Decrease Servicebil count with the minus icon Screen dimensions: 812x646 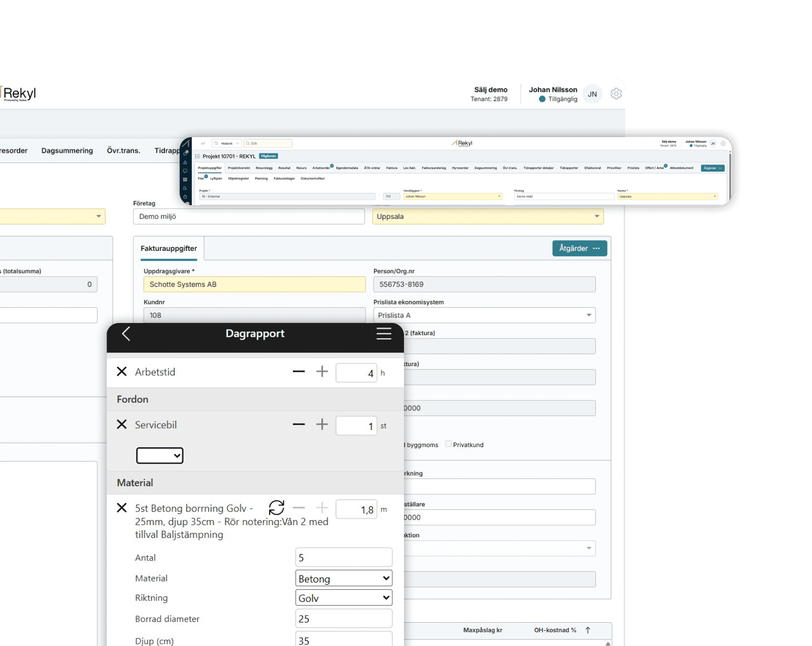click(x=299, y=424)
